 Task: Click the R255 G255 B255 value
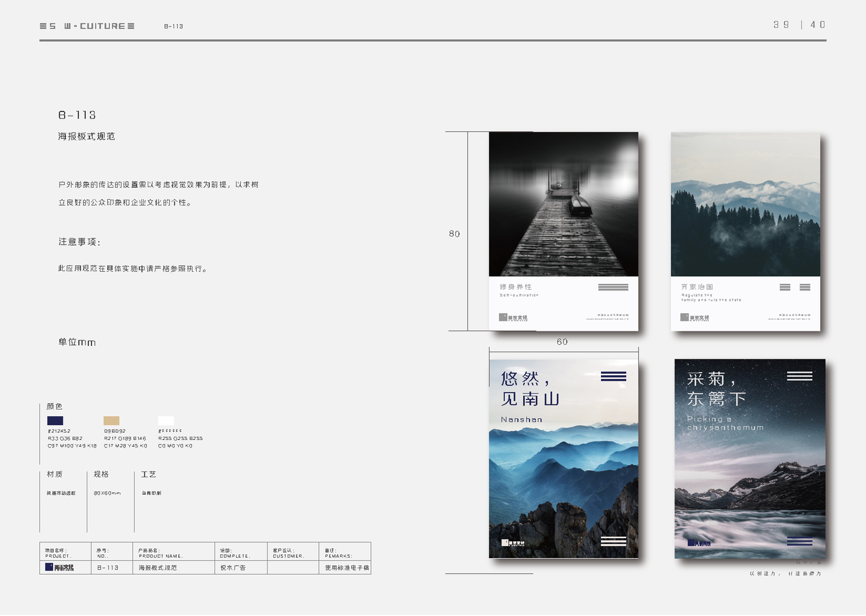(x=181, y=439)
